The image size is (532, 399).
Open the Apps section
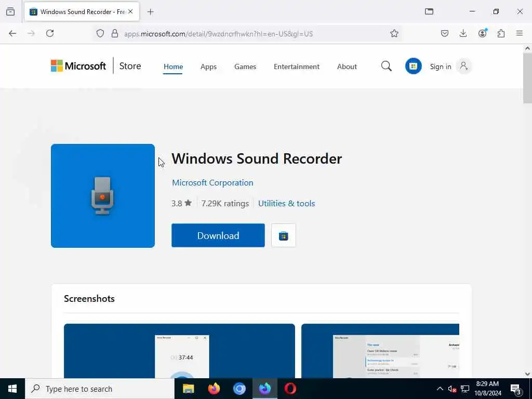pos(208,66)
